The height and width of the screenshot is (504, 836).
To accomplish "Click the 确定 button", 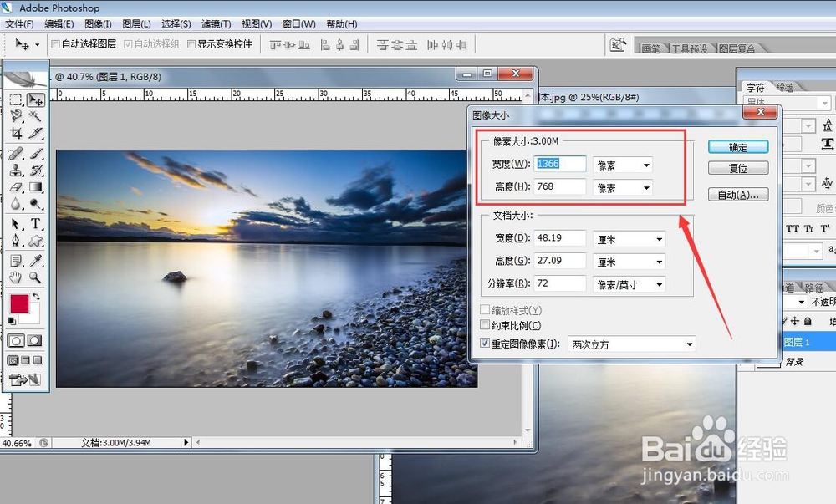I will point(738,147).
